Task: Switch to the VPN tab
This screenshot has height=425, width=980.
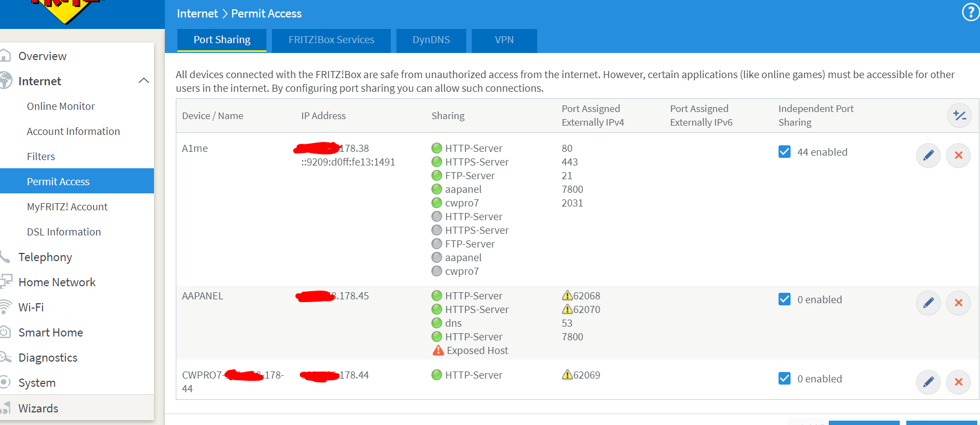Action: 504,40
